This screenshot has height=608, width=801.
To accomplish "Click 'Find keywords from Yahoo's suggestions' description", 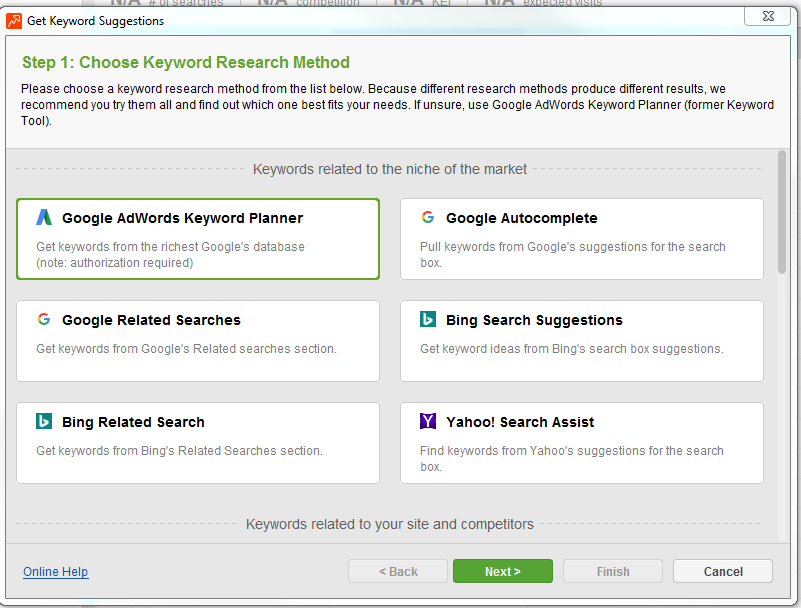I will click(572, 458).
